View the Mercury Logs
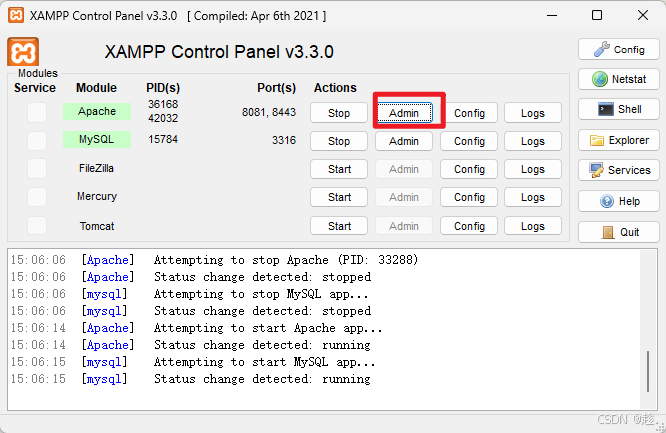Viewport: 666px width, 433px height. click(533, 197)
